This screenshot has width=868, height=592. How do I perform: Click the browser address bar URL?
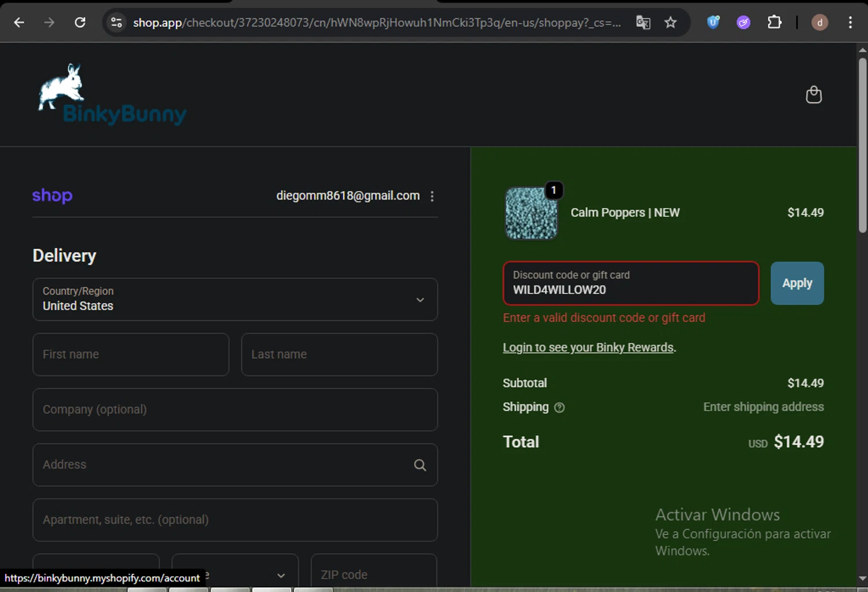pyautogui.click(x=376, y=23)
